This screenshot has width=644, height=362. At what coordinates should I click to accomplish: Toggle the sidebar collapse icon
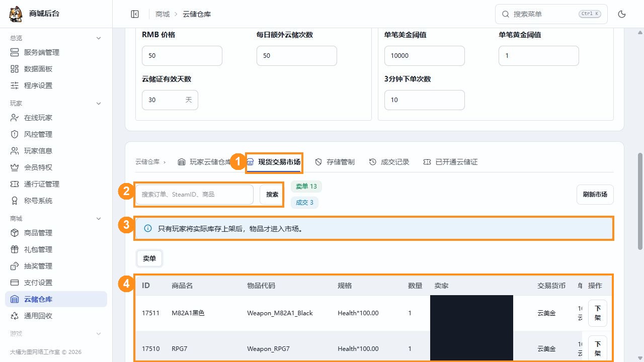135,14
